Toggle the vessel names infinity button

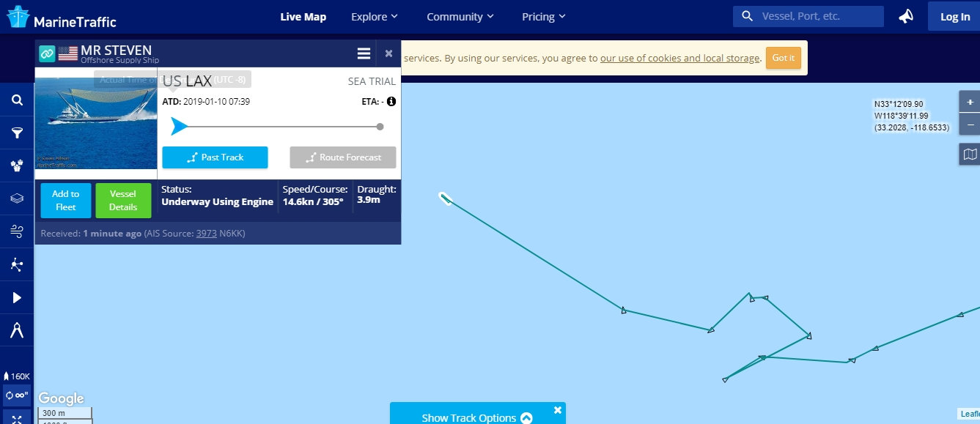(x=17, y=395)
